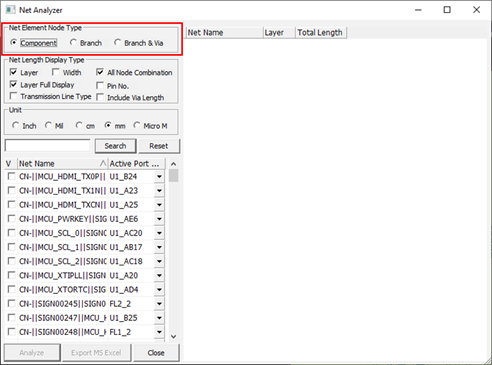Open active port dropdown for U1_AC18

pos(159,261)
